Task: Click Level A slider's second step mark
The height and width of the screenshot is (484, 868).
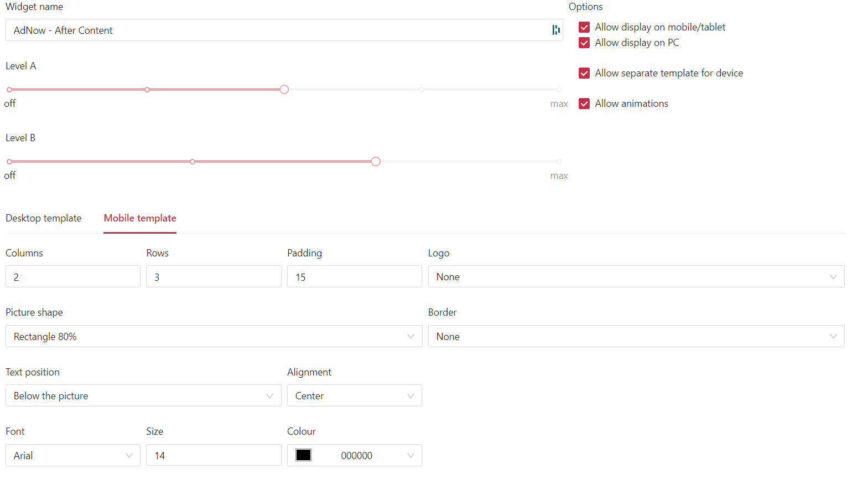Action: pos(147,89)
